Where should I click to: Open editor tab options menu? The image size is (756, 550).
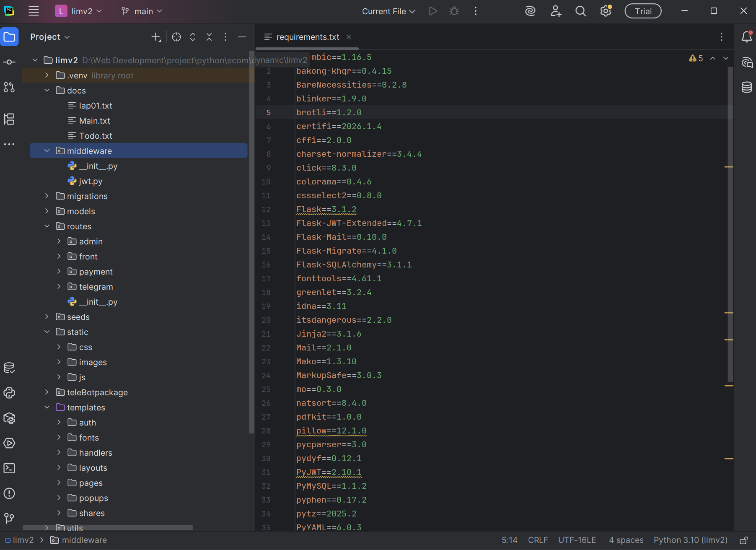click(722, 37)
